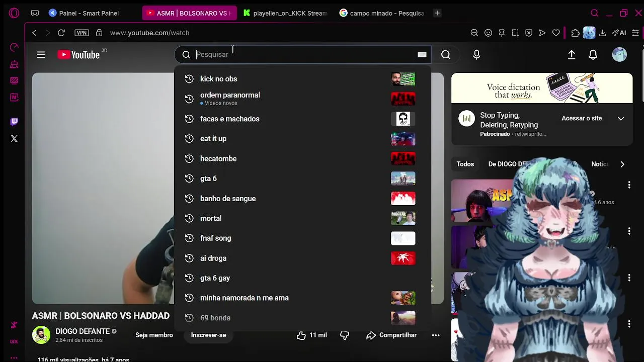Open the on-screen keyboard icon in search
This screenshot has width=644, height=362.
coord(422,54)
